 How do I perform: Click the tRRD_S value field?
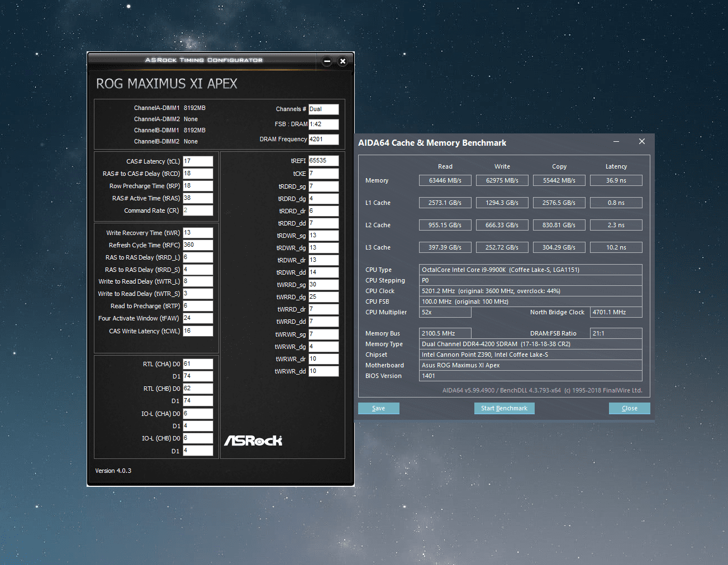[198, 270]
